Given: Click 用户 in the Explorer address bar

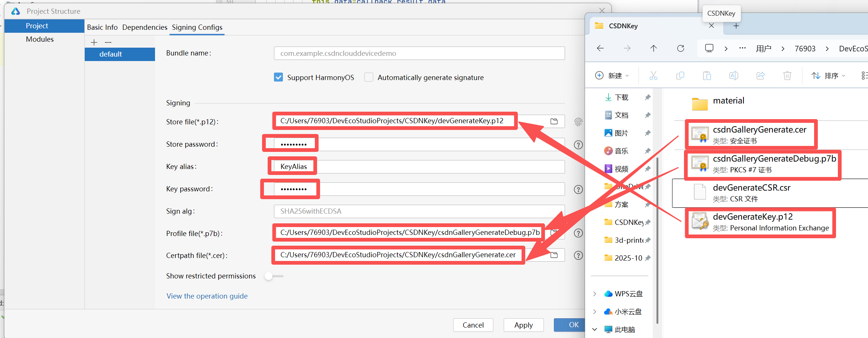Looking at the screenshot, I should click(764, 49).
